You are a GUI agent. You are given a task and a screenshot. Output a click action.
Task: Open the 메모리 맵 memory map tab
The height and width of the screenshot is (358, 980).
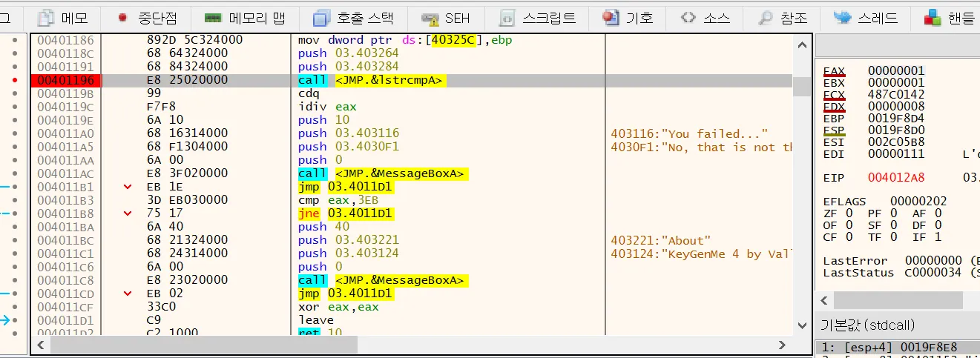point(246,18)
